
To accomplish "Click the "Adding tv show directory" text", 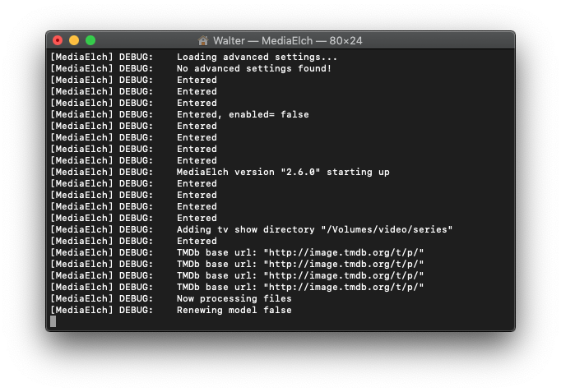I will 245,230.
